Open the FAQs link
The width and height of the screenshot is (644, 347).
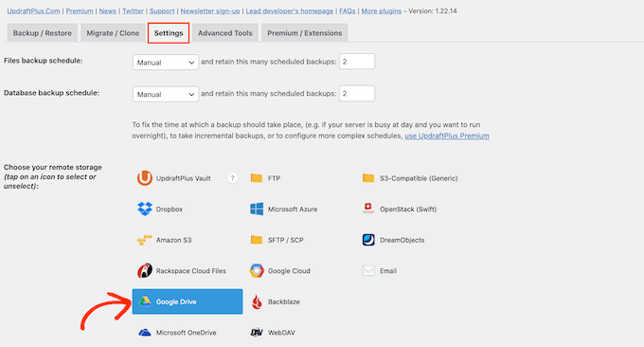click(x=347, y=11)
